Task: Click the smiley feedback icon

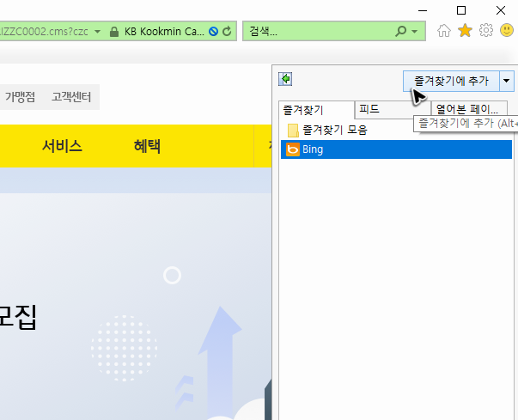Action: pos(507,30)
